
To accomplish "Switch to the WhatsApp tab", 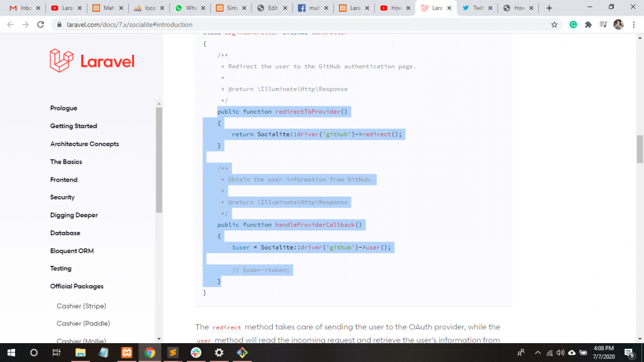I will 189,8.
